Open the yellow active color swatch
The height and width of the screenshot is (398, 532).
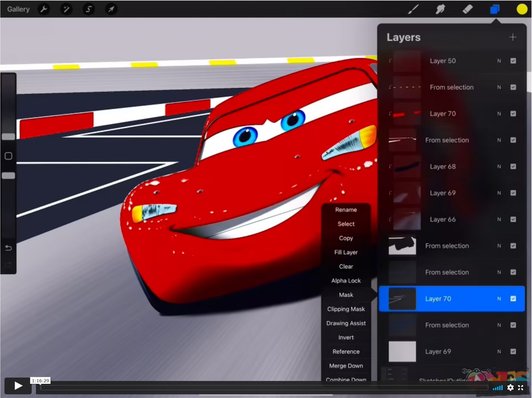pos(522,9)
